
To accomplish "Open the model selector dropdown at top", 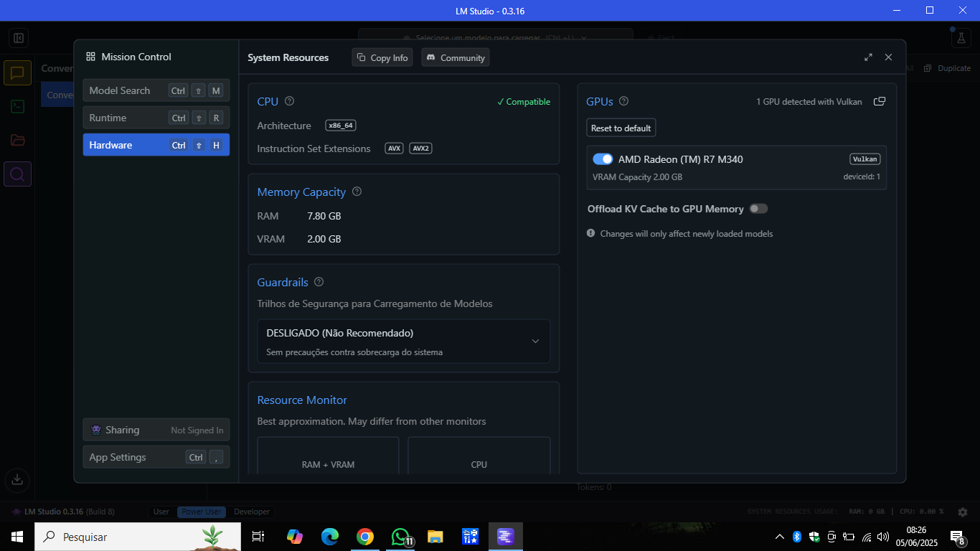I will pyautogui.click(x=495, y=38).
